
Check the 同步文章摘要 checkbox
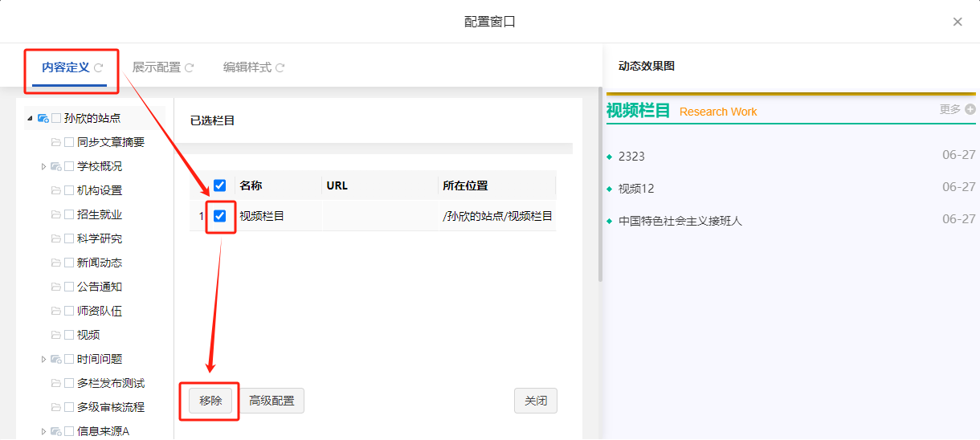pyautogui.click(x=69, y=142)
